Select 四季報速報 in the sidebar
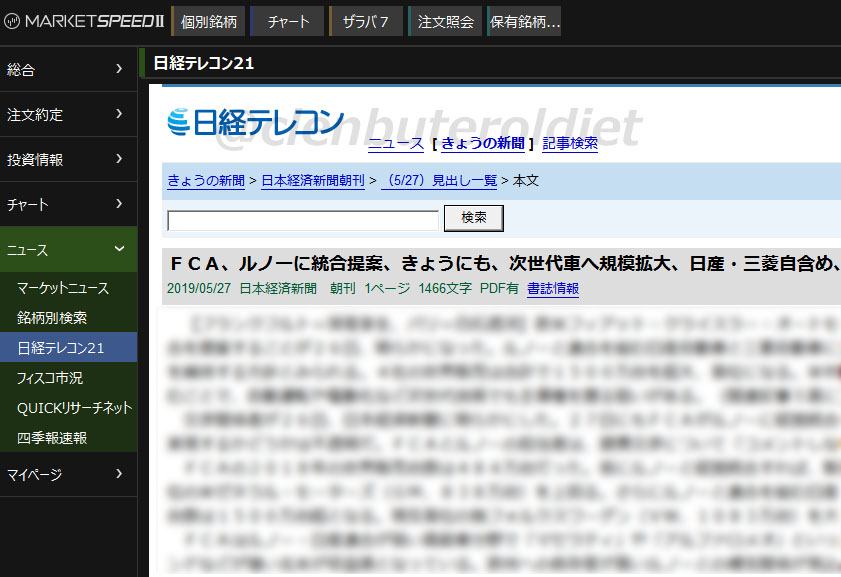Screen dimensions: 841x577 (x=69, y=438)
